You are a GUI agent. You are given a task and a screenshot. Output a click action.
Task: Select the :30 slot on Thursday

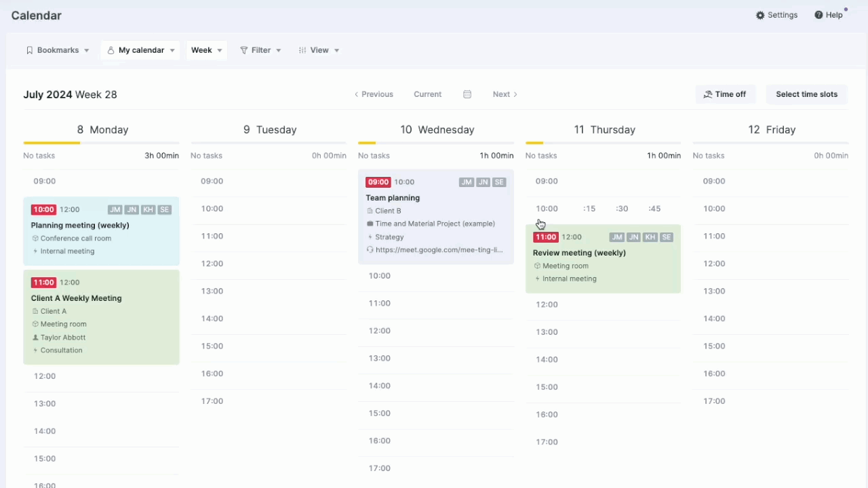(x=622, y=209)
